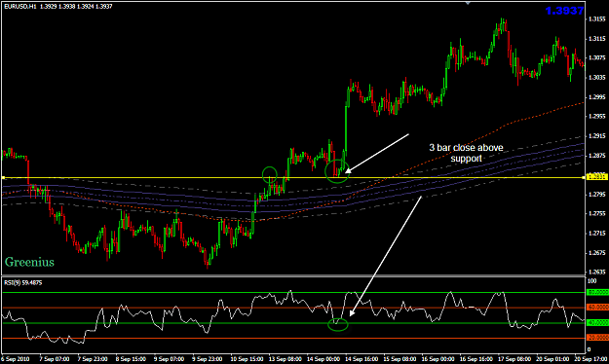Click the 1.3155 price axis label
Image resolution: width=609 pixels, height=364 pixels.
597,19
